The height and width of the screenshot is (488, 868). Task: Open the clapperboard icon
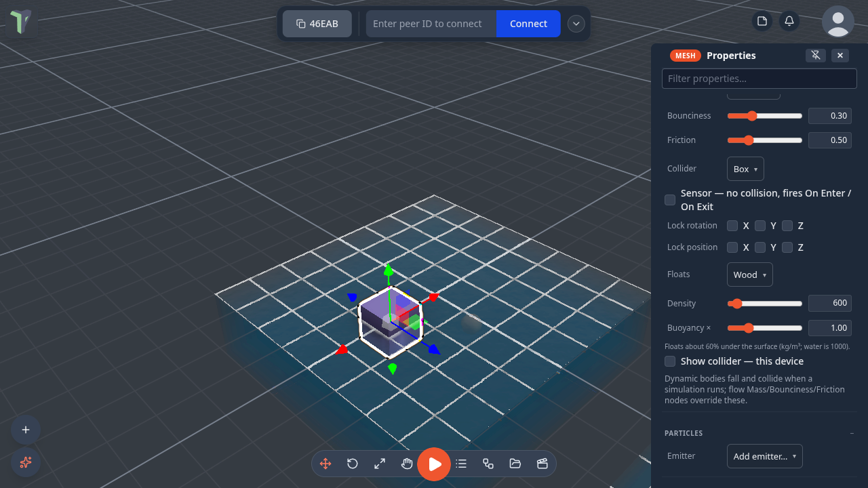(x=542, y=464)
